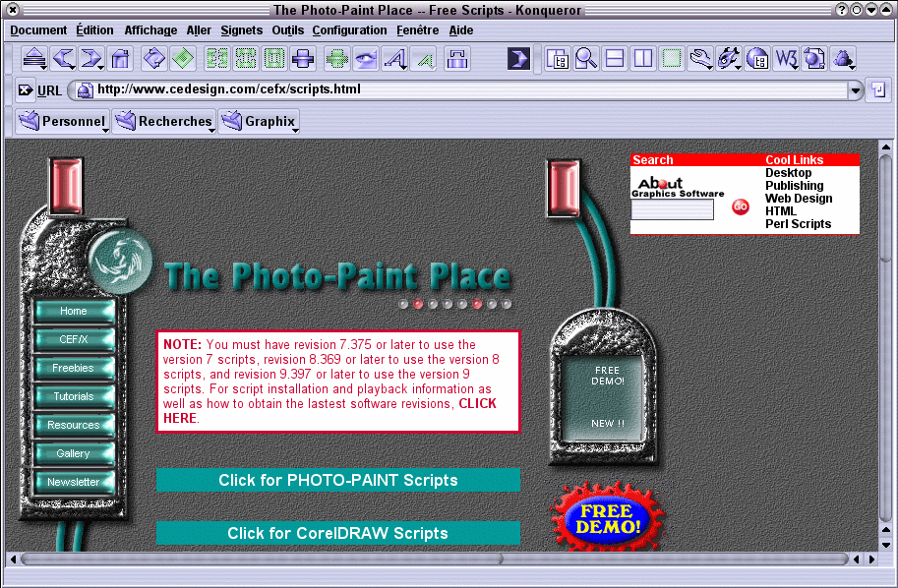The image size is (898, 588).
Task: Open the Document menu
Action: tap(38, 30)
